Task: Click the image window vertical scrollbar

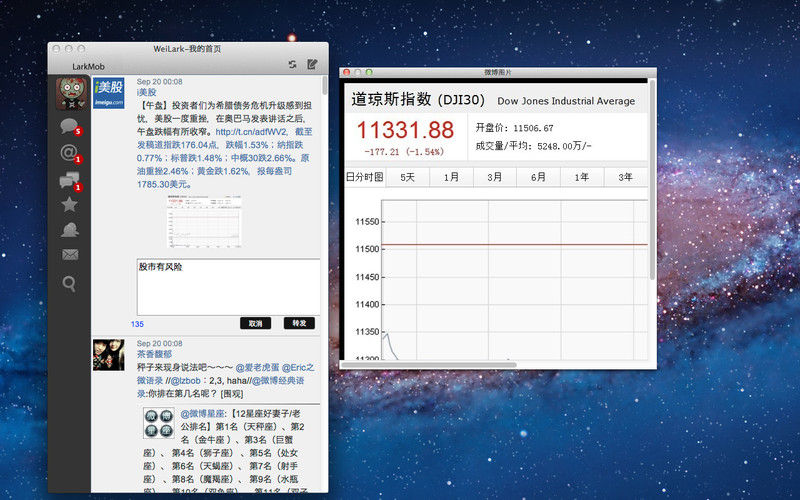Action: (x=652, y=179)
